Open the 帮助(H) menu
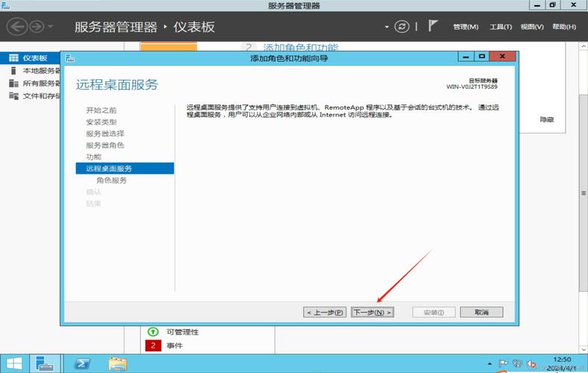 coord(564,27)
